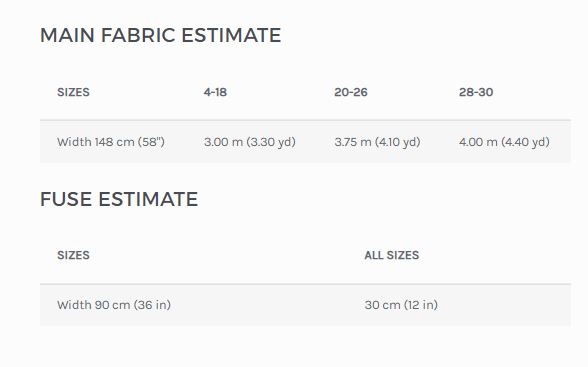Click the Main Fabric Estimate heading

pyautogui.click(x=160, y=35)
